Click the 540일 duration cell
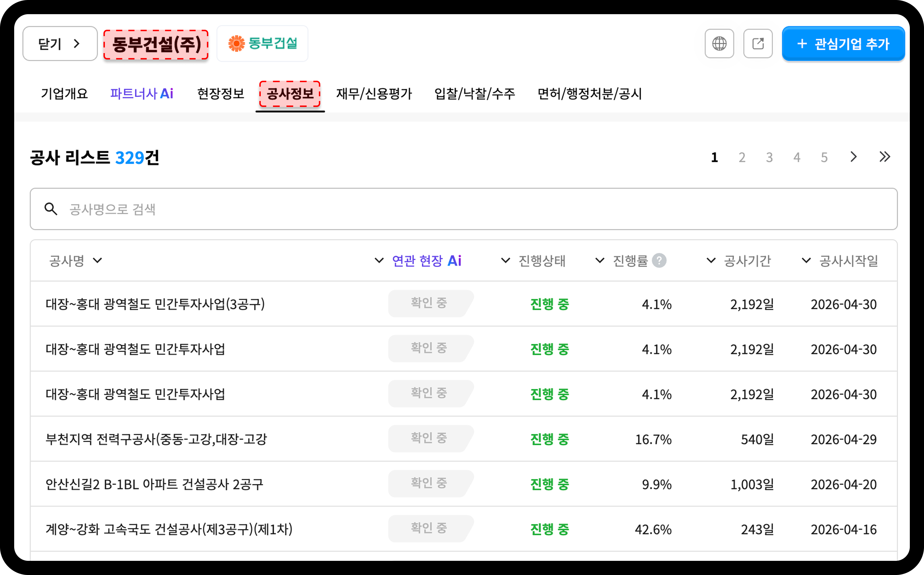The height and width of the screenshot is (575, 924). (x=757, y=439)
